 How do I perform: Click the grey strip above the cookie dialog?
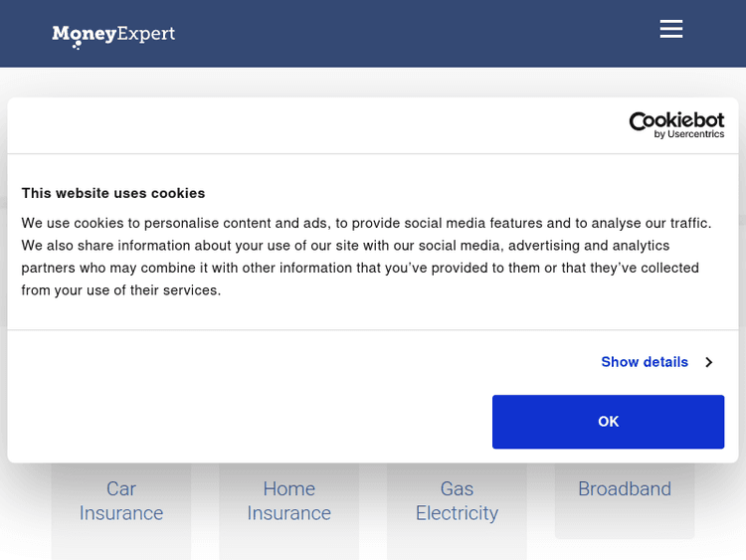[373, 82]
